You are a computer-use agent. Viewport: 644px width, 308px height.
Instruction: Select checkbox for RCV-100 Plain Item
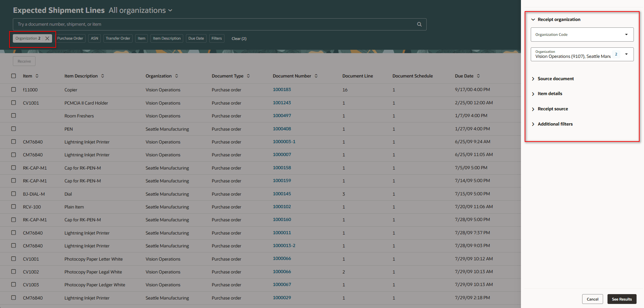pyautogui.click(x=14, y=206)
